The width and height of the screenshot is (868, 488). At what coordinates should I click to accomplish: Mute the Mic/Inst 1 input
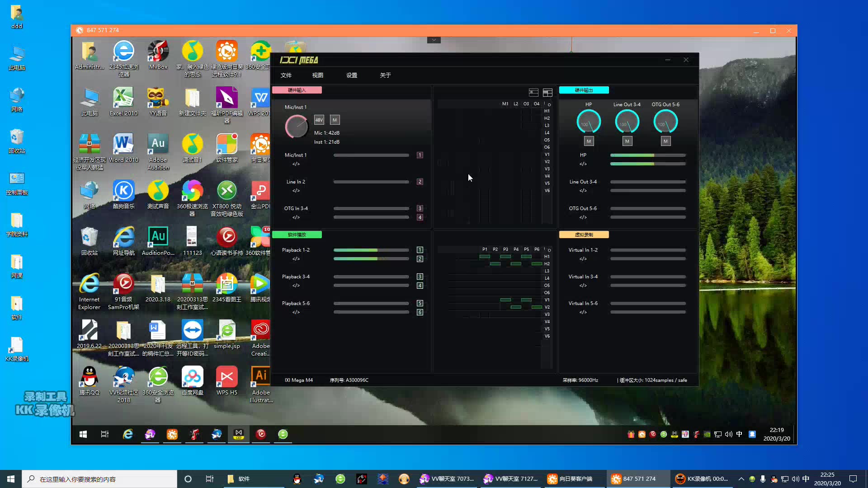tap(335, 120)
